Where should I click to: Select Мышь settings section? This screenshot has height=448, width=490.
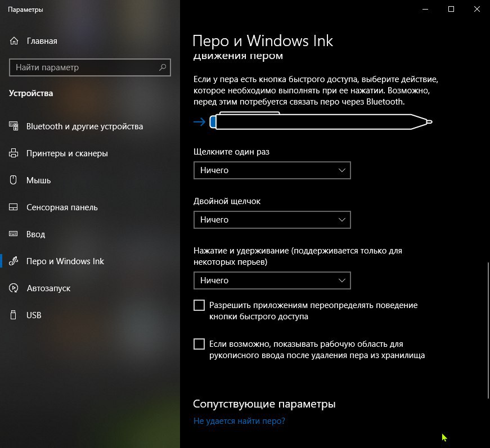[x=38, y=180]
